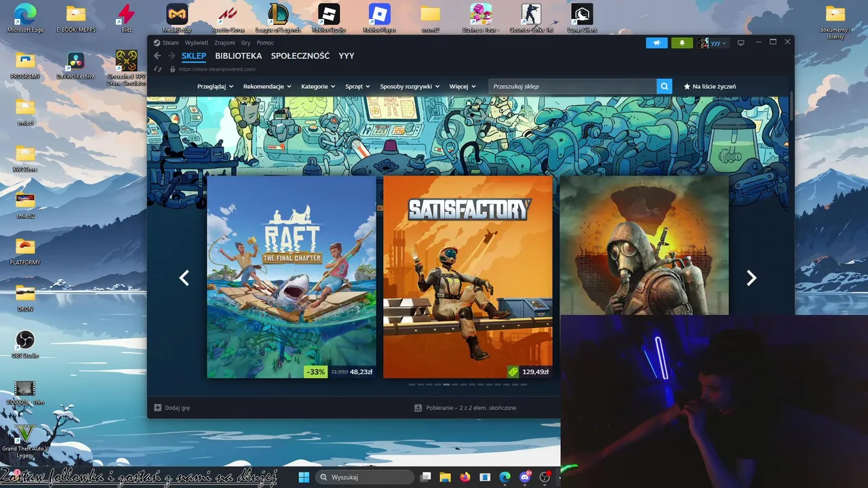Select the Business Tour desktop icon
The image size is (868, 488).
point(481,18)
